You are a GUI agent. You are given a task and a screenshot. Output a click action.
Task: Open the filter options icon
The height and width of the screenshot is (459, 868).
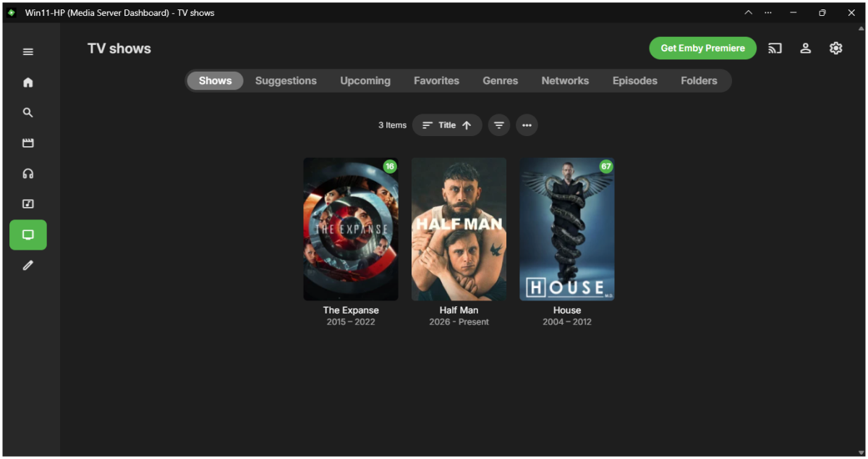[x=499, y=125]
